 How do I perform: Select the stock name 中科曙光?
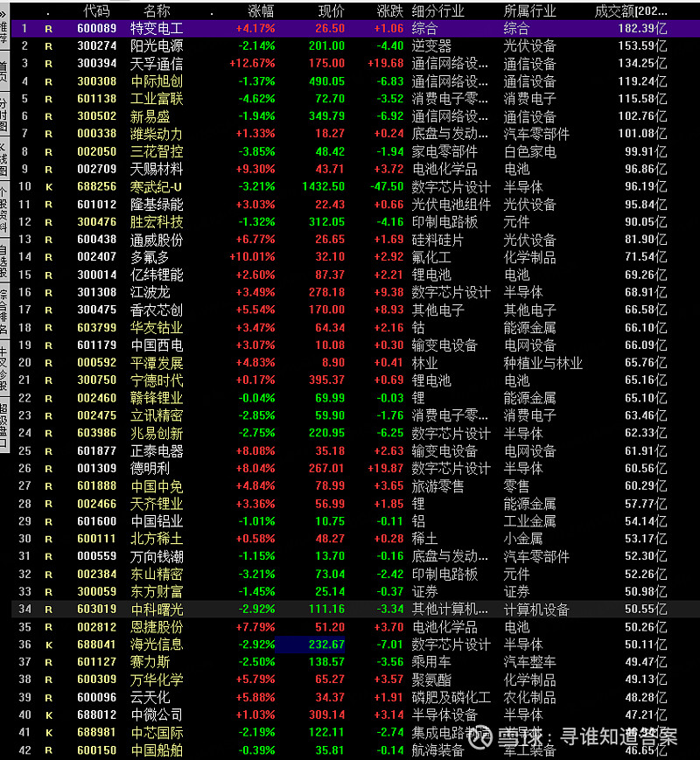[157, 610]
